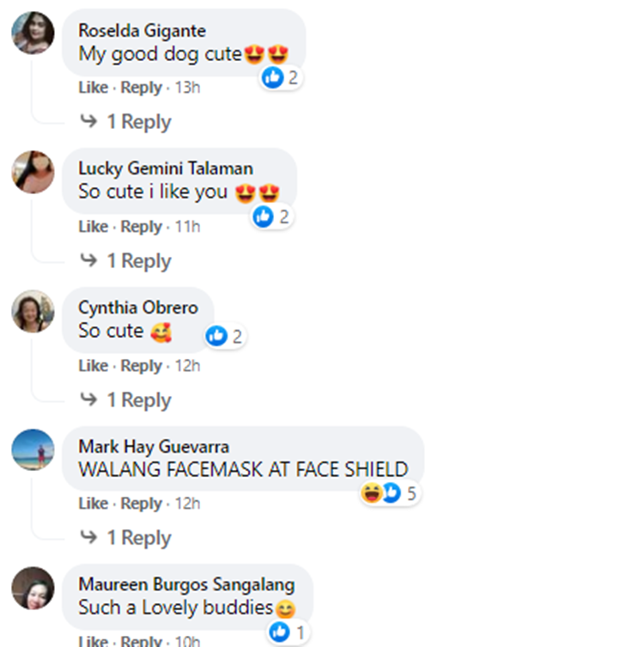The width and height of the screenshot is (644, 647).
Task: Open Cynthia Obrero's profile avatar
Action: 33,311
